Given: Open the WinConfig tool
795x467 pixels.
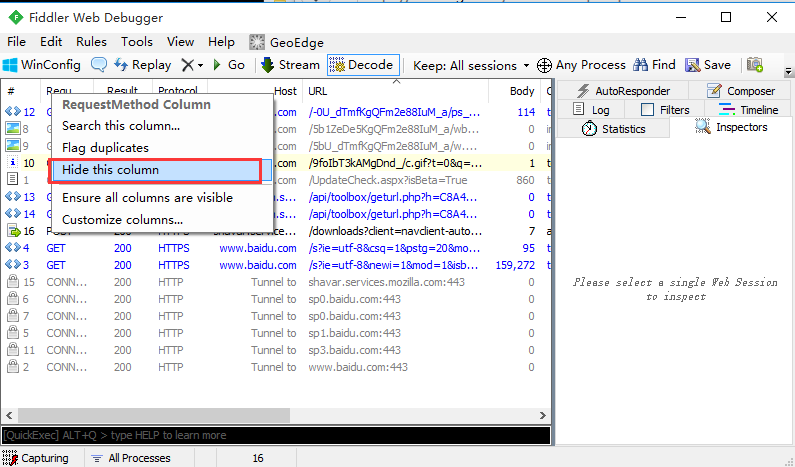Looking at the screenshot, I should tap(42, 65).
